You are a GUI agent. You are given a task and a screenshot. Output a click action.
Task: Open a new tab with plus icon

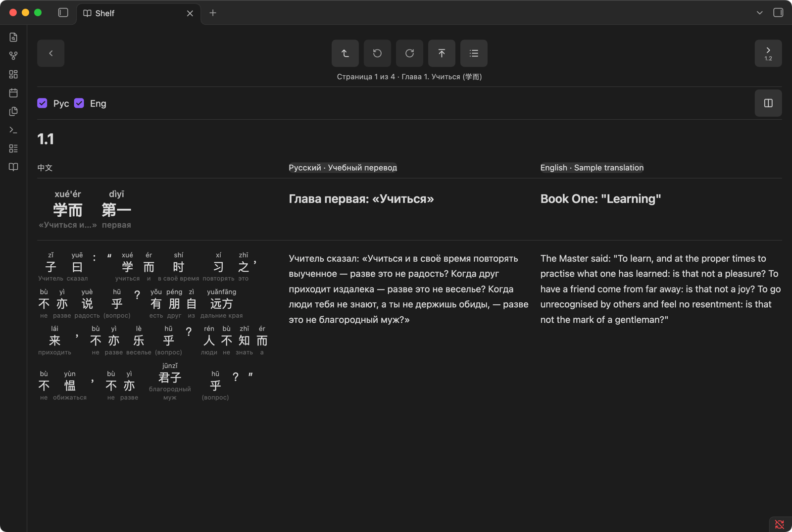pos(213,13)
